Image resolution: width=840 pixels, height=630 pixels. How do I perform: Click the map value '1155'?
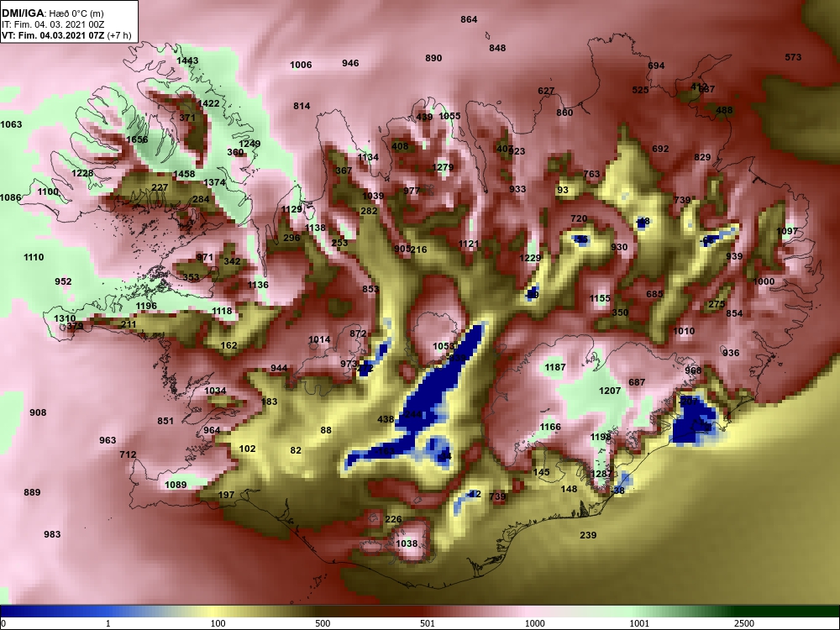[x=600, y=298]
